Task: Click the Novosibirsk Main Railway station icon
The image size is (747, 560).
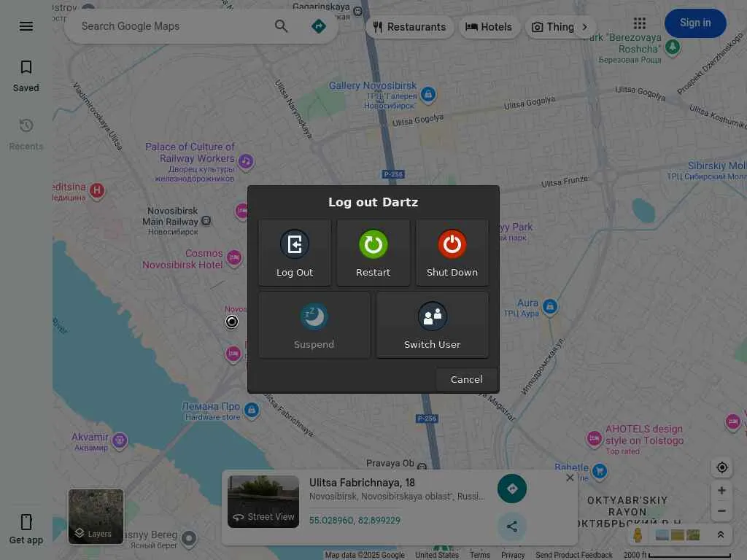Action: point(206,221)
